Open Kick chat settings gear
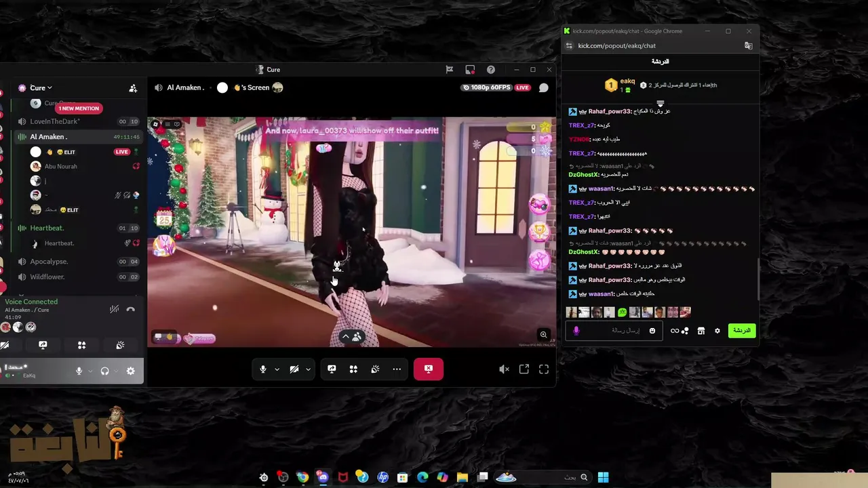The height and width of the screenshot is (488, 868). (717, 331)
